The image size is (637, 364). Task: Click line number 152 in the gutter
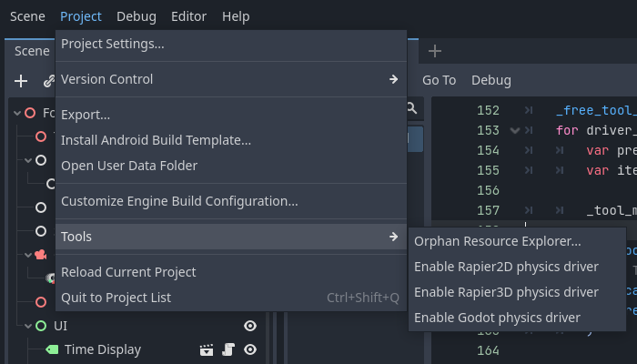[x=488, y=110]
